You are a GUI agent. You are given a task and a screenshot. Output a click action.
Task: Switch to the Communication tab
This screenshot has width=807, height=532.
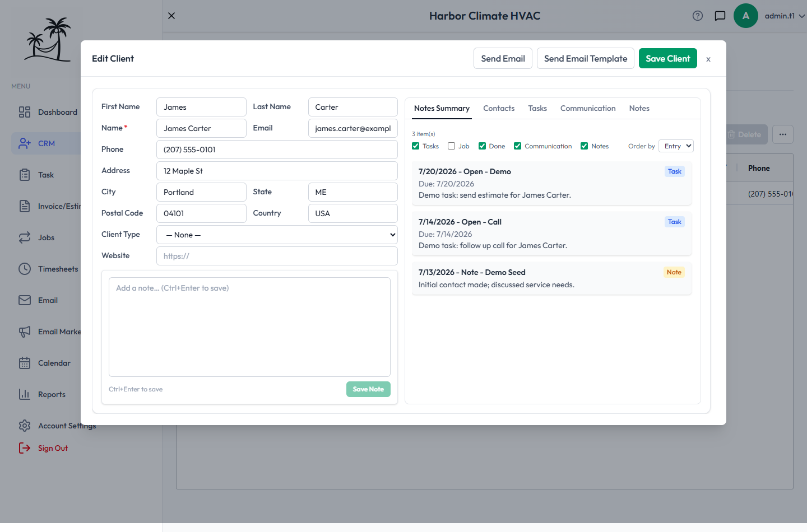(588, 108)
